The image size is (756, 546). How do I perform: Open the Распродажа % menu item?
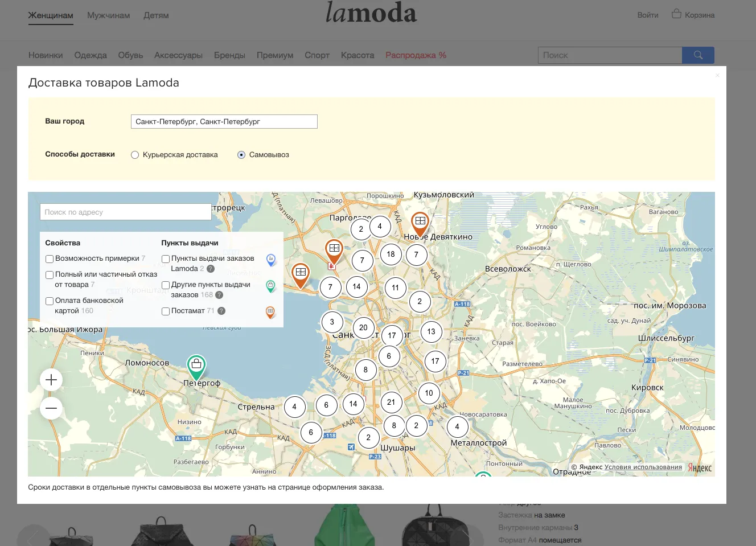(416, 55)
